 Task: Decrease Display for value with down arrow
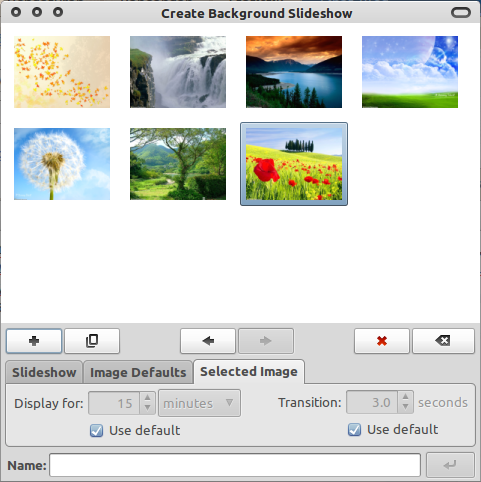147,408
